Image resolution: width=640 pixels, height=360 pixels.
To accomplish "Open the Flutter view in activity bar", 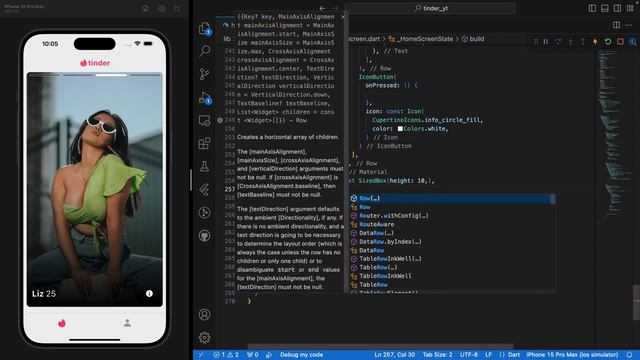I will (204, 189).
